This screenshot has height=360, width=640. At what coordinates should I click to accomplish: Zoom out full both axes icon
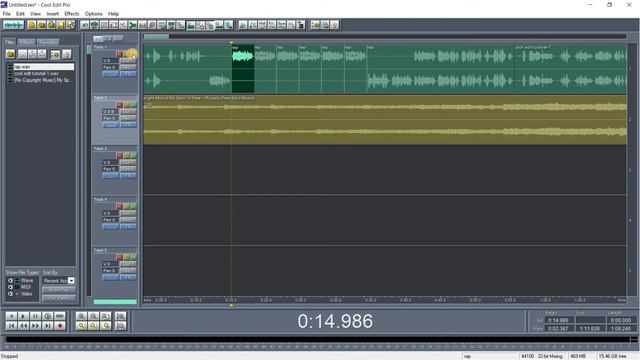point(105,316)
